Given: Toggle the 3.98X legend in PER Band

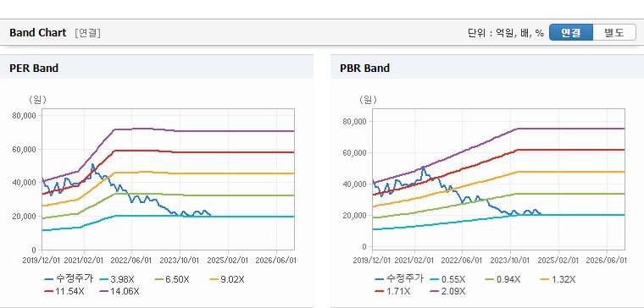Looking at the screenshot, I should tap(117, 280).
